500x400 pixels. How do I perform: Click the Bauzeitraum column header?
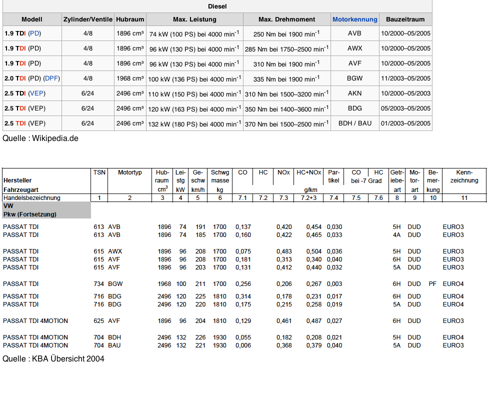pyautogui.click(x=405, y=19)
